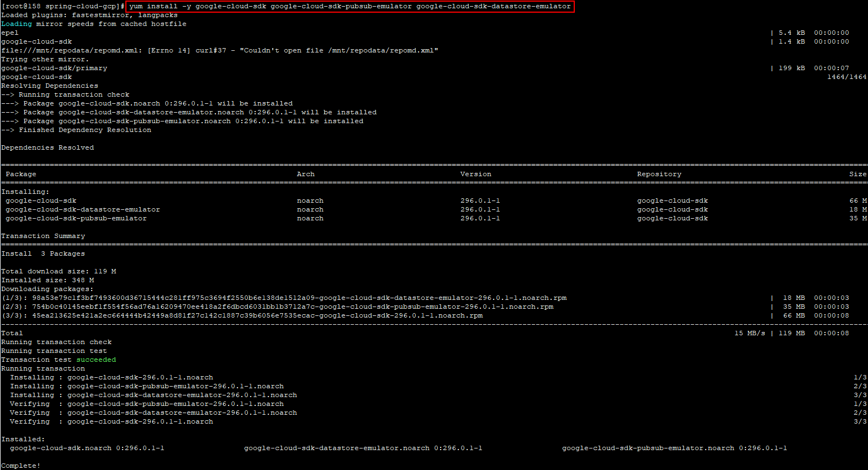This screenshot has height=470, width=868.
Task: Click the 'Verifying' pubsub-emulator line
Action: [x=147, y=404]
